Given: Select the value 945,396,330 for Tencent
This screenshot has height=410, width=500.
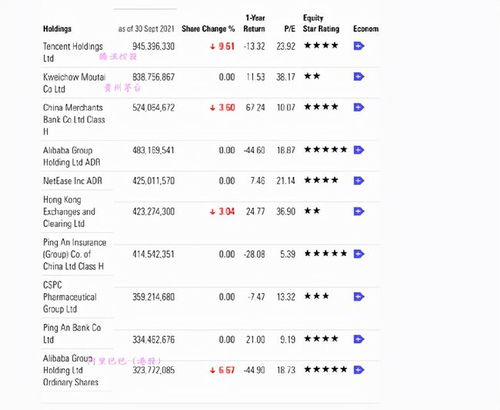Looking at the screenshot, I should [153, 46].
